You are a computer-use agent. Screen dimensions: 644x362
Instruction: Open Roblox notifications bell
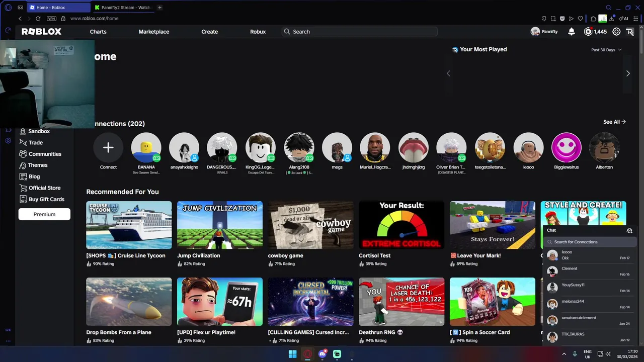tap(572, 32)
